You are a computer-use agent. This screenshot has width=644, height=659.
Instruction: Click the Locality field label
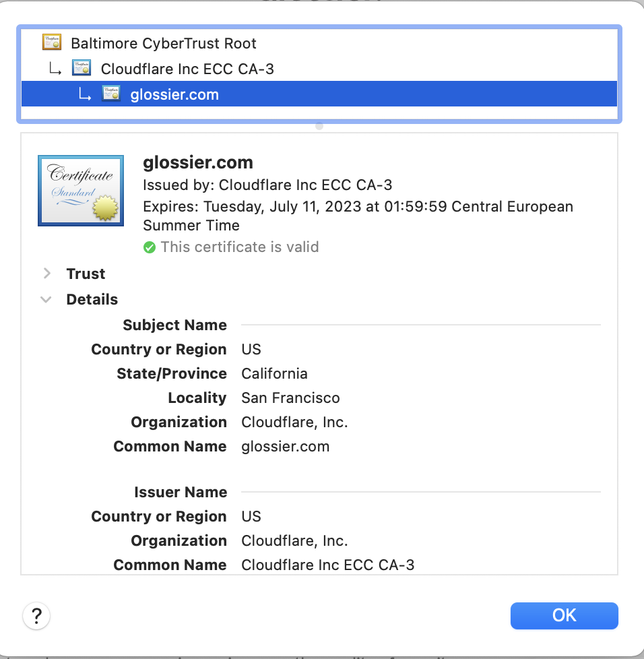[x=197, y=398]
